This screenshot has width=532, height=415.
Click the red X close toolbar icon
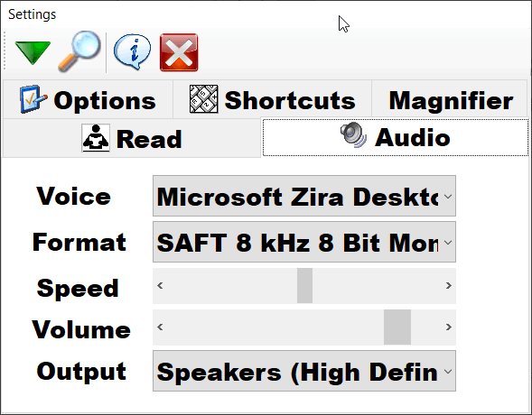click(x=179, y=52)
